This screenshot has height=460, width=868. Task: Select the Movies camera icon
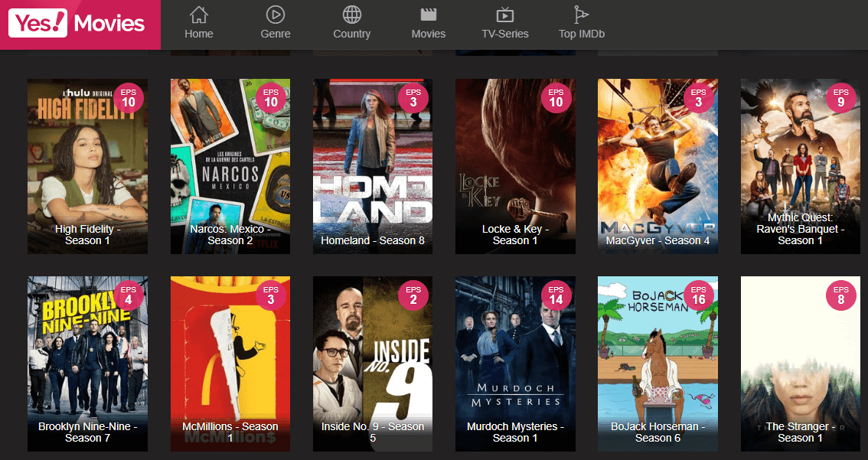(x=428, y=14)
